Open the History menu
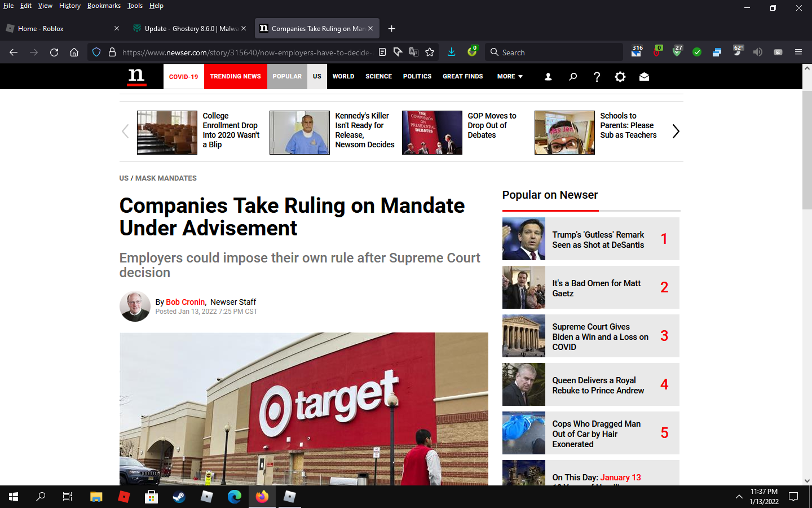The height and width of the screenshot is (508, 812). [70, 6]
